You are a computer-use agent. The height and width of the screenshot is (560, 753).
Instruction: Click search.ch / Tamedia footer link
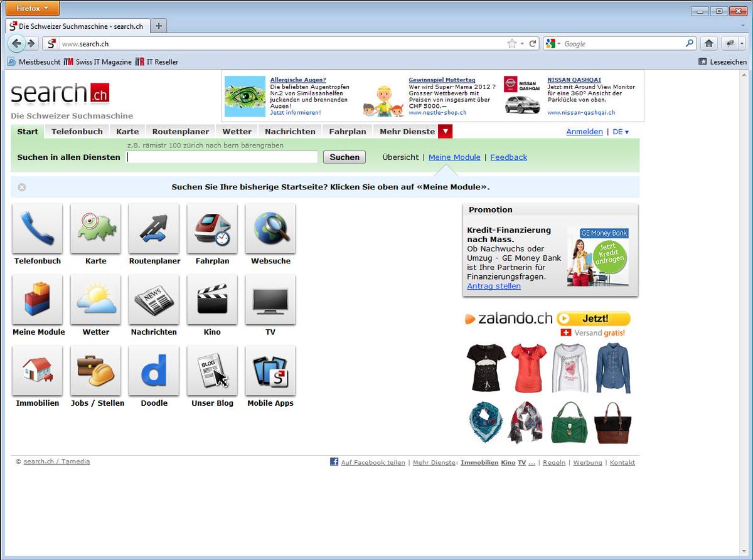(x=56, y=462)
